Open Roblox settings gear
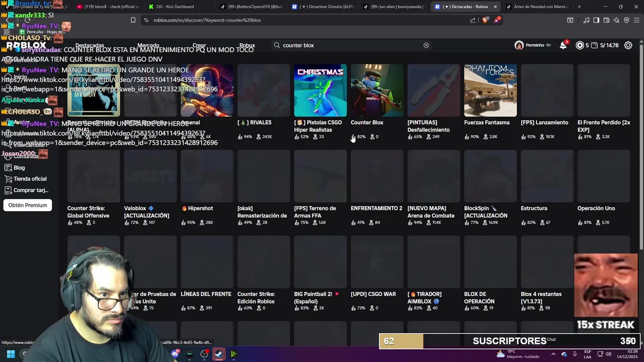The width and height of the screenshot is (644, 362). (628, 45)
